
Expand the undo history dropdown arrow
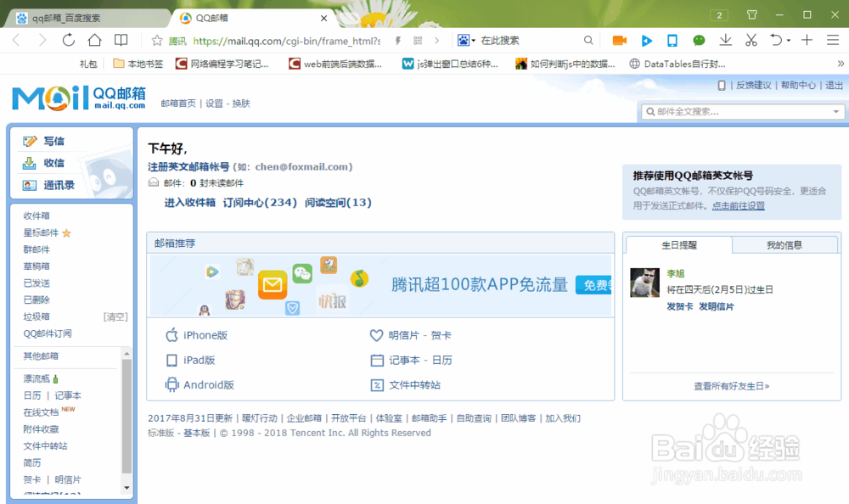[x=789, y=41]
